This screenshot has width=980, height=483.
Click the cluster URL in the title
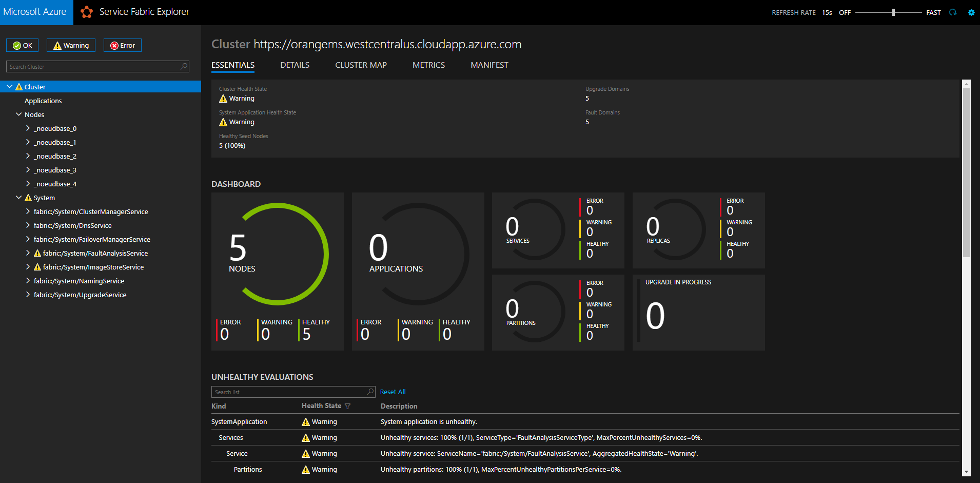click(387, 44)
